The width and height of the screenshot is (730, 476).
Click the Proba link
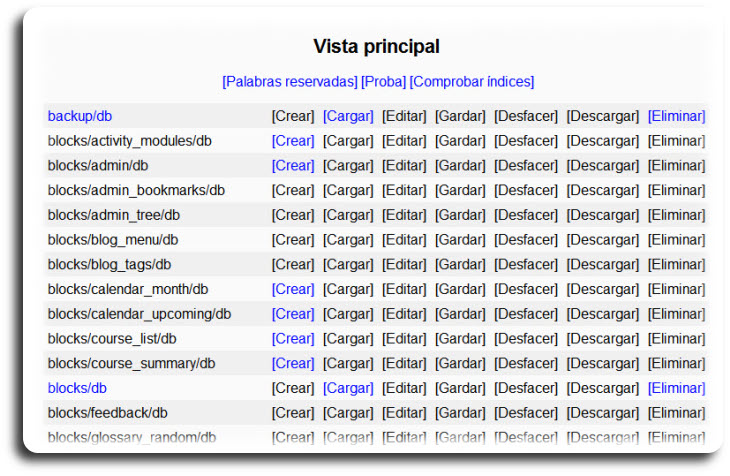[383, 82]
